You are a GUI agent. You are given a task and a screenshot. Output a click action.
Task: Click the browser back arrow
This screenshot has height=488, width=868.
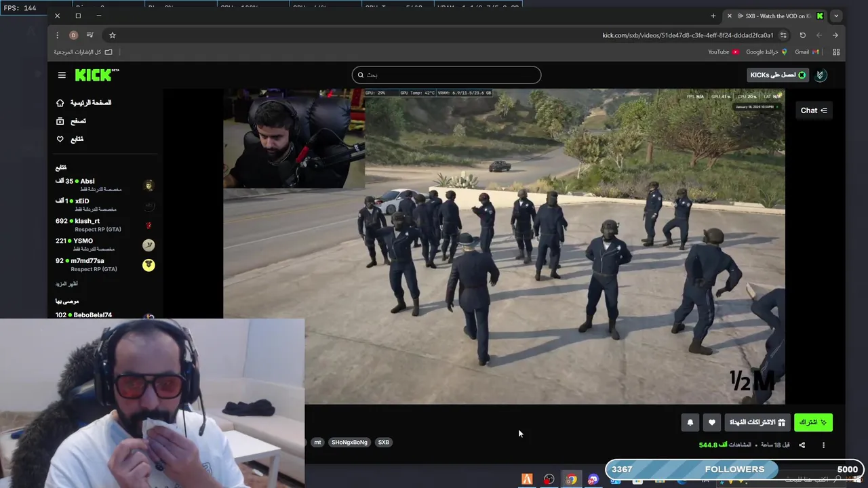(x=835, y=35)
